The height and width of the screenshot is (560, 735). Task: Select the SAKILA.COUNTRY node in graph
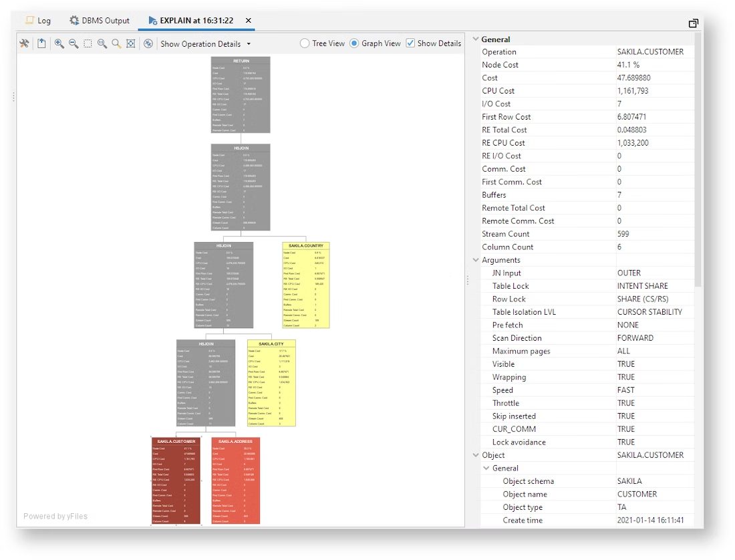click(x=305, y=284)
